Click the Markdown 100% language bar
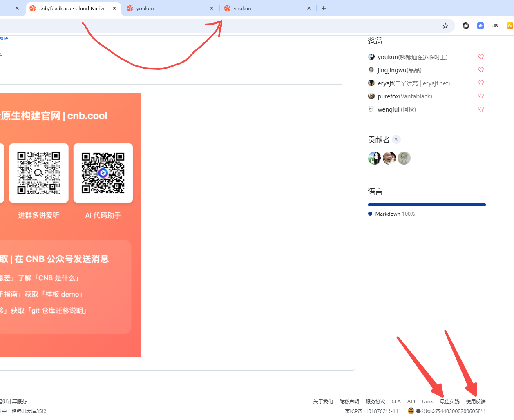 point(427,204)
